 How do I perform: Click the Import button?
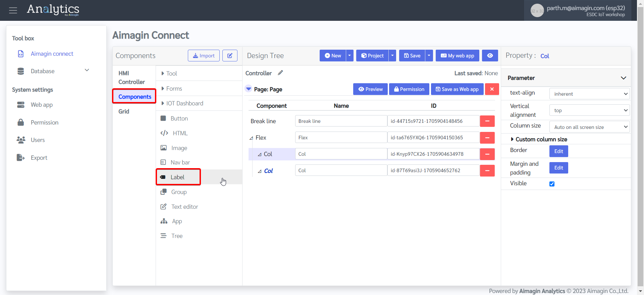click(x=204, y=56)
